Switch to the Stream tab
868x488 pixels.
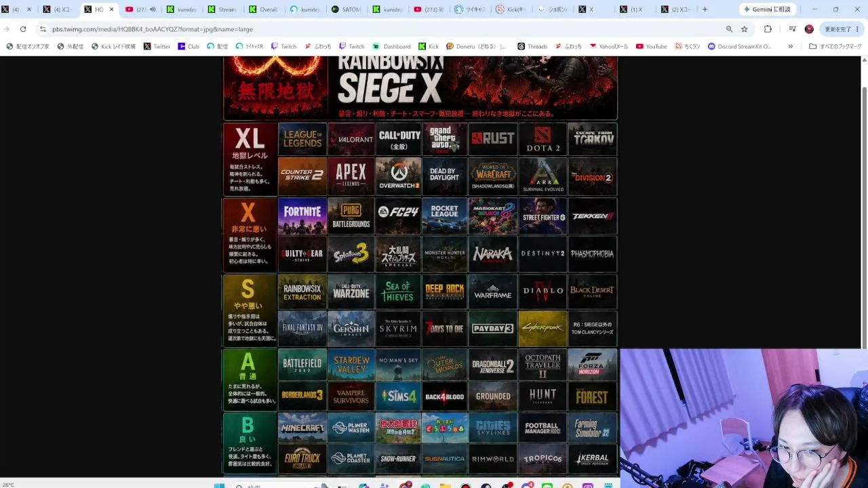pyautogui.click(x=222, y=9)
